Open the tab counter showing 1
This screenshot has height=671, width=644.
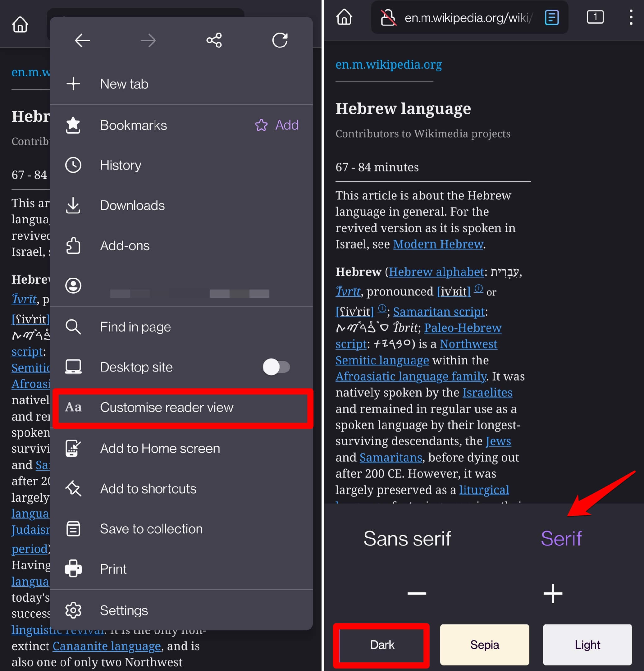tap(595, 17)
